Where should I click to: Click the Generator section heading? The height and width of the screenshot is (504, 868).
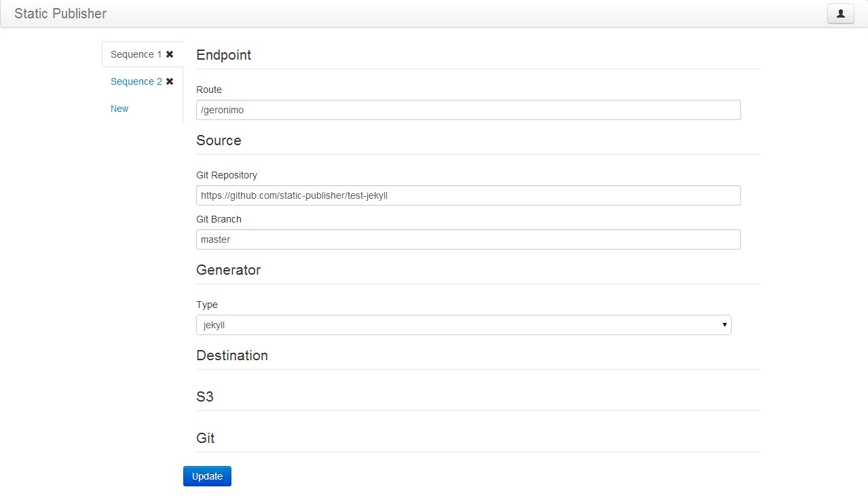(229, 270)
